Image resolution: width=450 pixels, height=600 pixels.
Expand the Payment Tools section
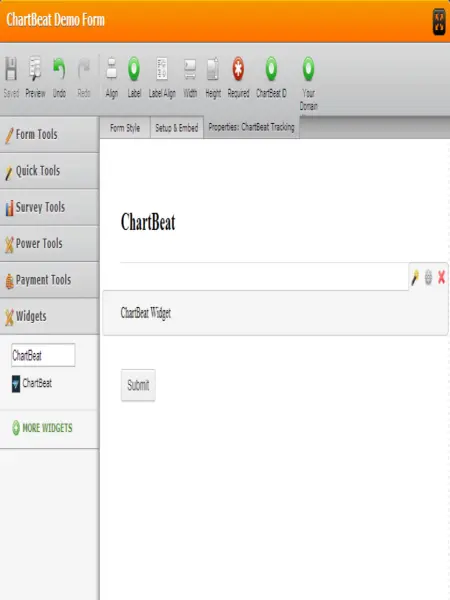(49, 280)
